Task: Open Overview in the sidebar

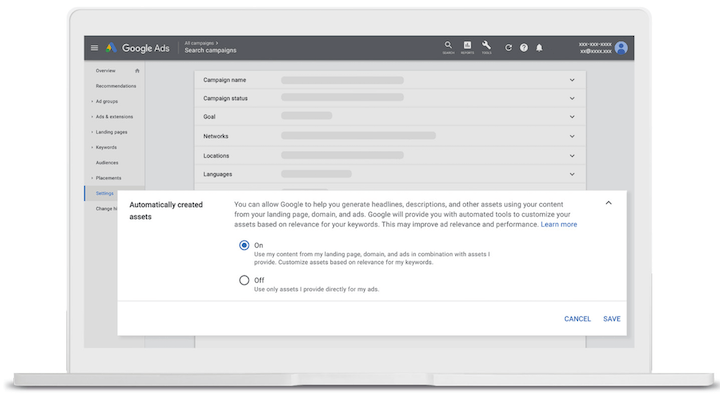Action: pyautogui.click(x=105, y=71)
